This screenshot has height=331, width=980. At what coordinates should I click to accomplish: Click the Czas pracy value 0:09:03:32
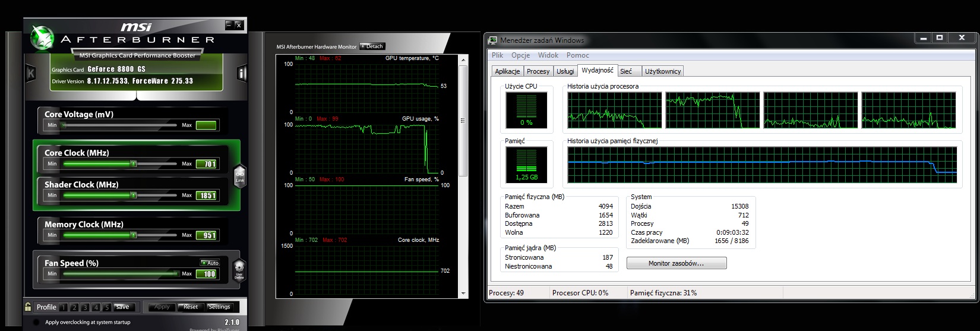click(x=732, y=232)
